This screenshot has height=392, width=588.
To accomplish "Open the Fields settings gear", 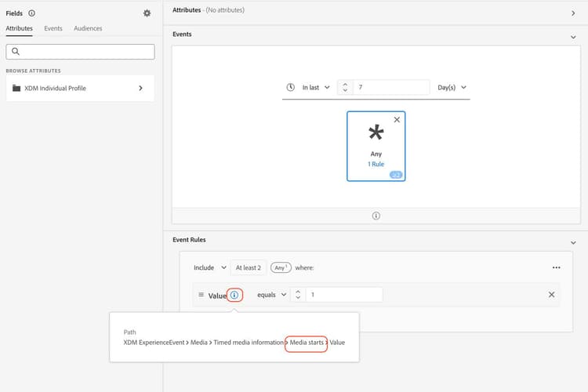I will coord(147,13).
